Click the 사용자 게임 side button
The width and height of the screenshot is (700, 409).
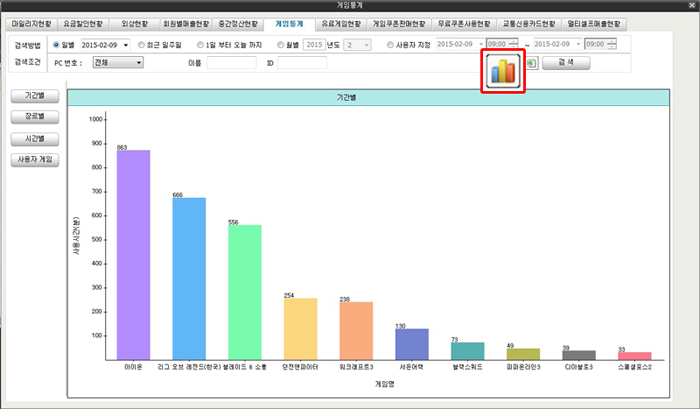[x=35, y=160]
